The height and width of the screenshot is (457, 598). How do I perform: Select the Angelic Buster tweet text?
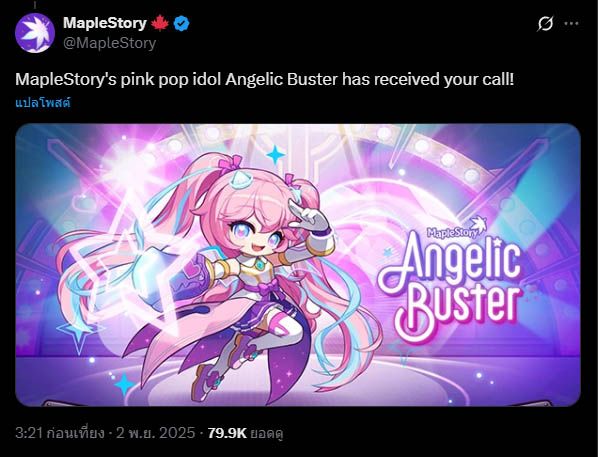click(x=265, y=79)
